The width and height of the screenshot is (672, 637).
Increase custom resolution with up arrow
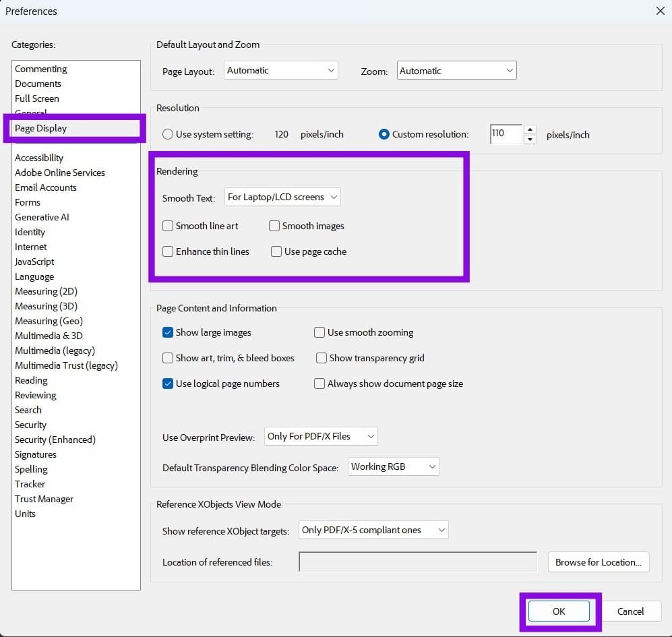tap(530, 129)
